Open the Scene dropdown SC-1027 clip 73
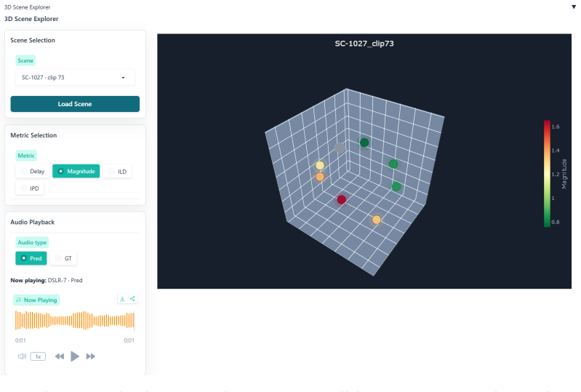581x392 pixels. click(75, 77)
